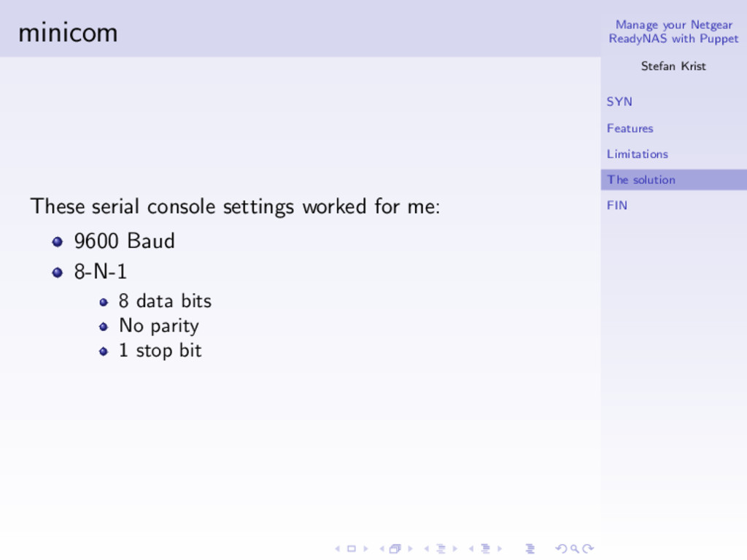The width and height of the screenshot is (747, 560).
Task: Go to next frame with right arrow
Action: [409, 548]
